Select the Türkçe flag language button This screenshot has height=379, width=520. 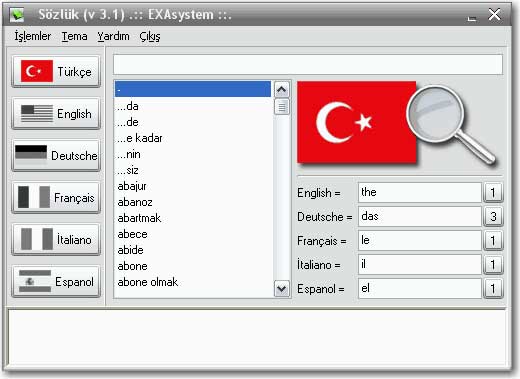[x=56, y=71]
